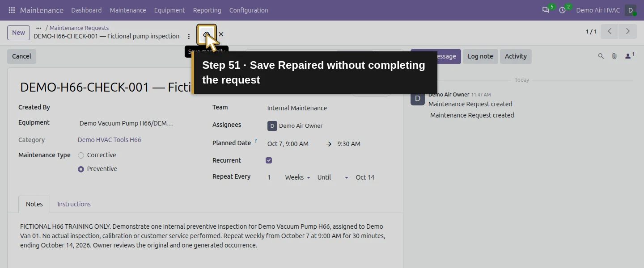Open the Demo Air HVAC company switcher
Viewport: 644px width, 268px height.
point(598,10)
